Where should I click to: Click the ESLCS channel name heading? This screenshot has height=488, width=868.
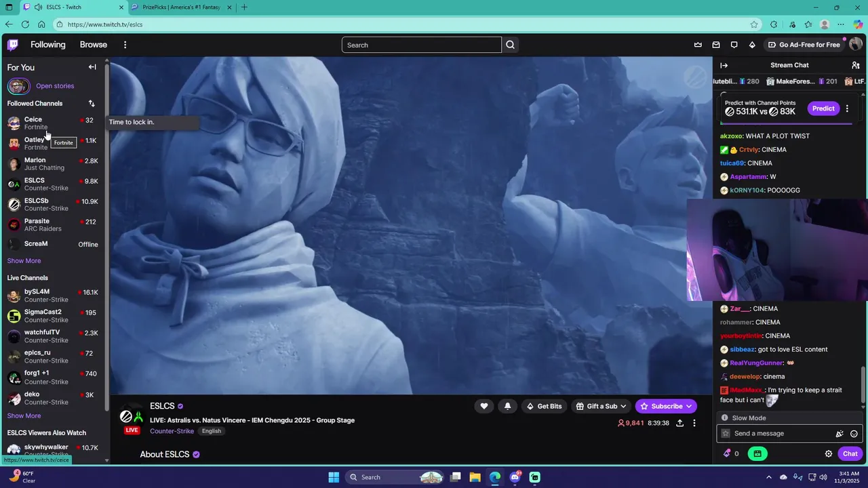point(162,406)
